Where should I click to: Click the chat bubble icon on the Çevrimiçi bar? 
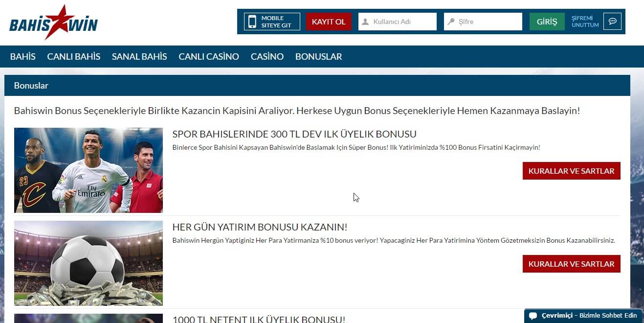click(533, 316)
